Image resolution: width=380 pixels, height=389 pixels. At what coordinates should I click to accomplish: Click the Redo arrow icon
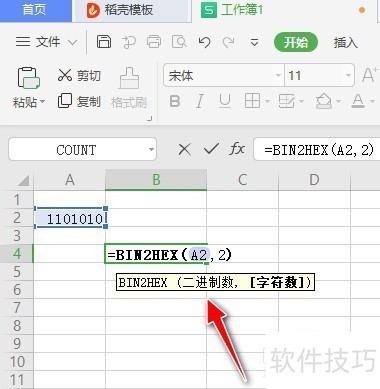pyautogui.click(x=229, y=42)
